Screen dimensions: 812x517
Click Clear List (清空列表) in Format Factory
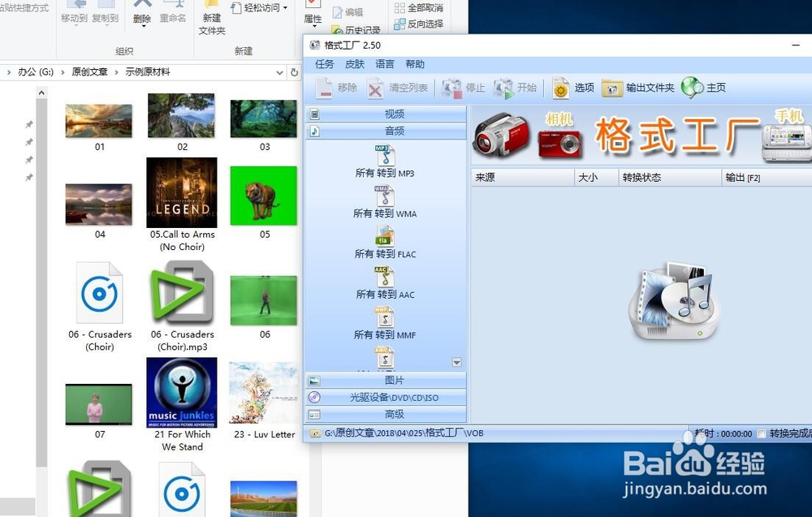point(397,88)
